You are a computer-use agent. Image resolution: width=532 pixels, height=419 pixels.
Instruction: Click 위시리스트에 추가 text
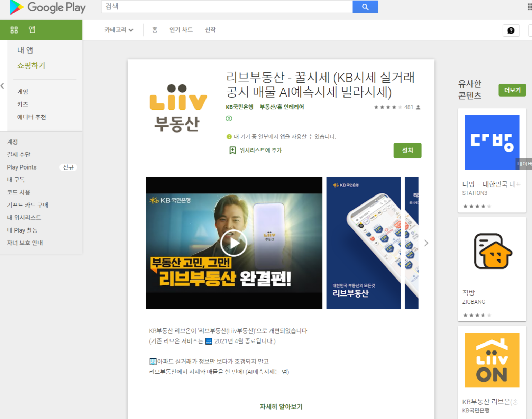coord(261,150)
